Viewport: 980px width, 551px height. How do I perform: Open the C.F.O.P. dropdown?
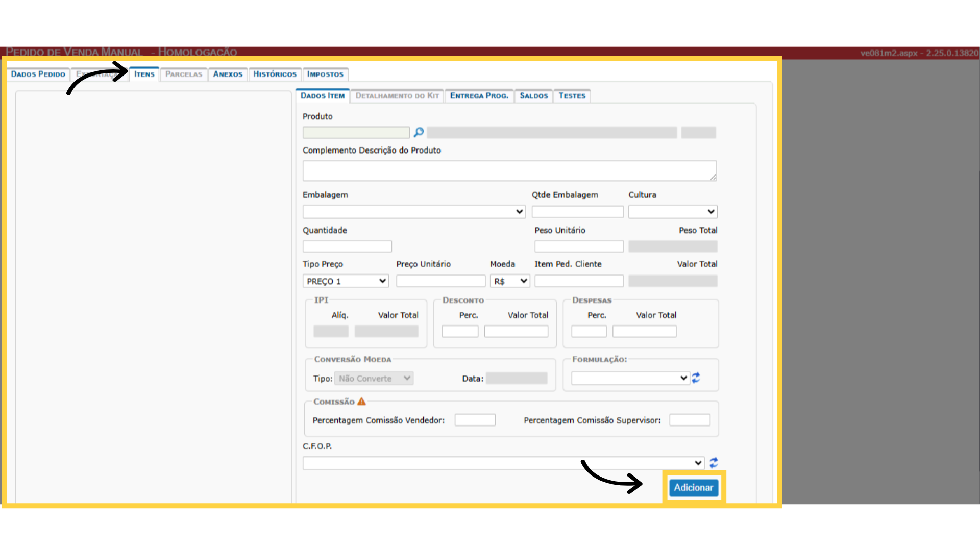click(x=503, y=463)
